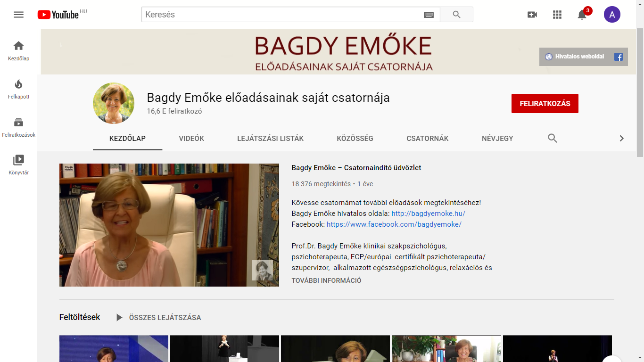644x362 pixels.
Task: Click the Facebook icon in the banner
Action: coord(619,57)
